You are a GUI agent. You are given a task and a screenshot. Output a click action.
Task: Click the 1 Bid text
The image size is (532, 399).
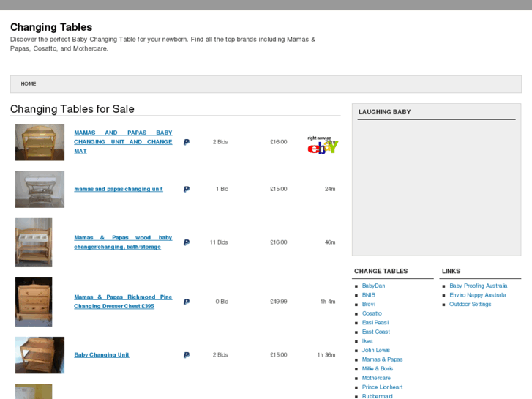point(222,189)
